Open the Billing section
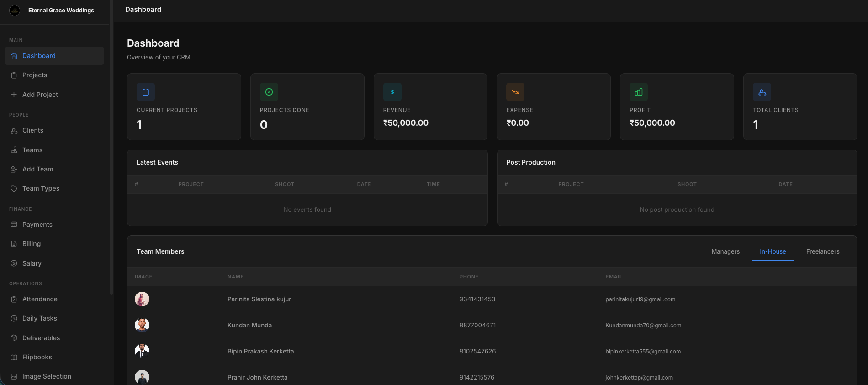Screen dimensions: 868x385 (54, 244)
